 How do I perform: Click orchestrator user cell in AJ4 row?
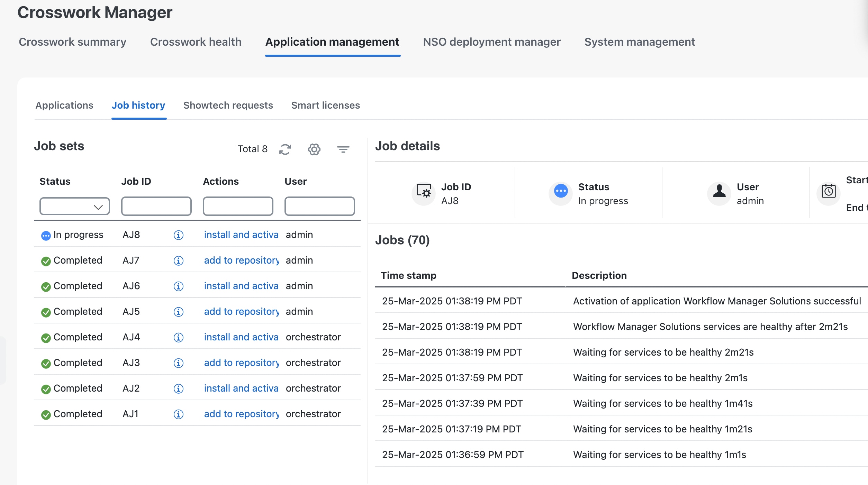pyautogui.click(x=313, y=337)
